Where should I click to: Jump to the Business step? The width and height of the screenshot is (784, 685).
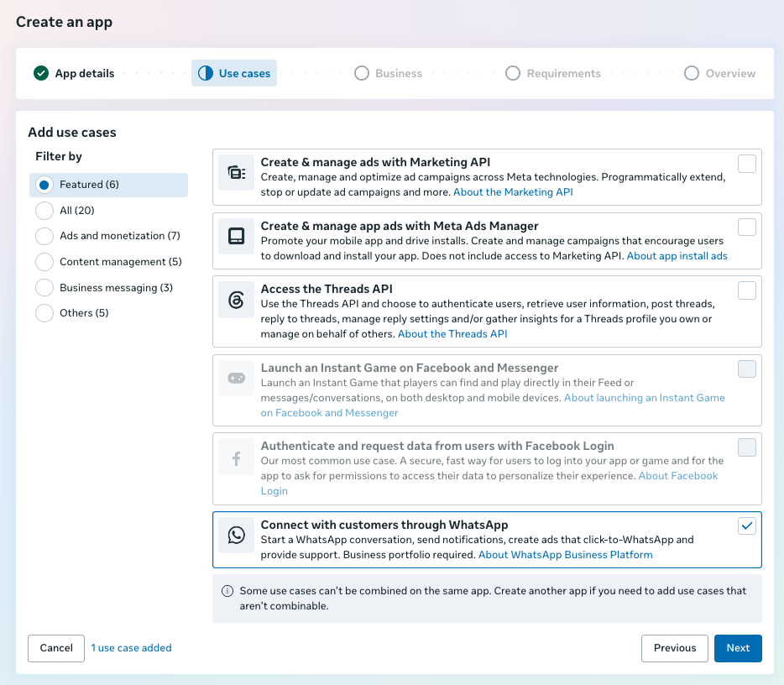point(388,74)
